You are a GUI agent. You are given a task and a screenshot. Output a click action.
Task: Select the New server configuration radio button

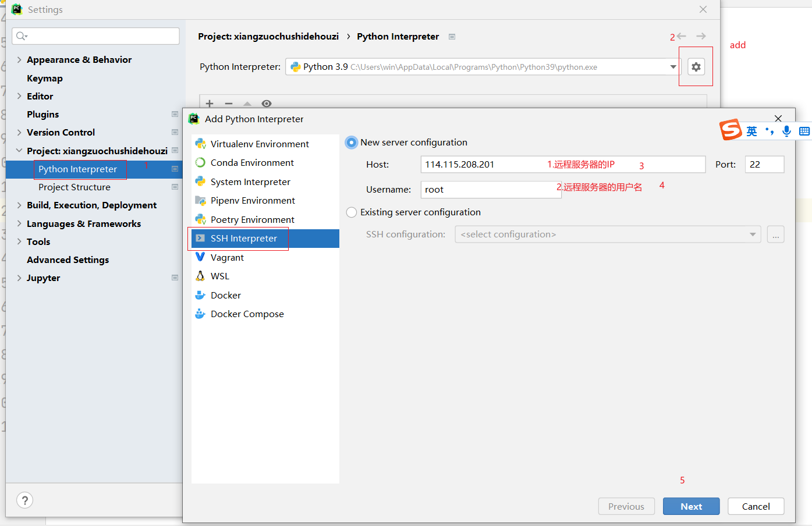(x=351, y=142)
